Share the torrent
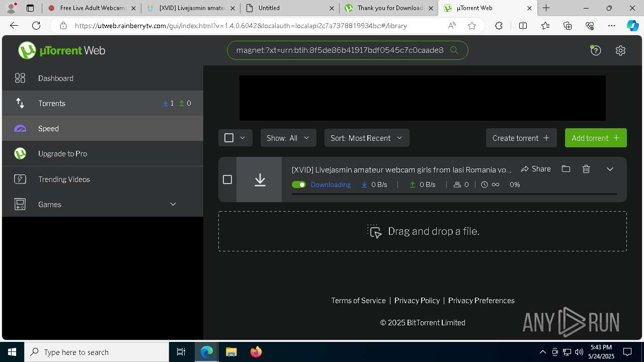Screen dimensions: 644x362 point(536,169)
